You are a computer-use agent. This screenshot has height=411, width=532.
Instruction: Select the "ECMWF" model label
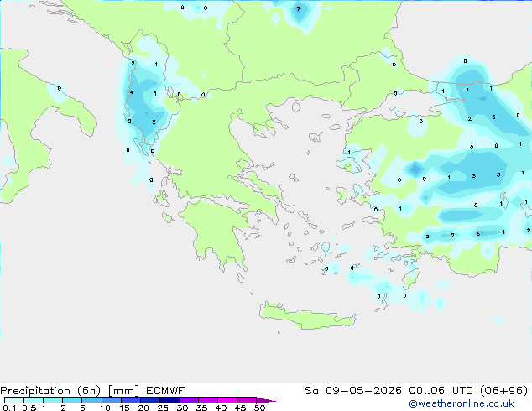(165, 391)
